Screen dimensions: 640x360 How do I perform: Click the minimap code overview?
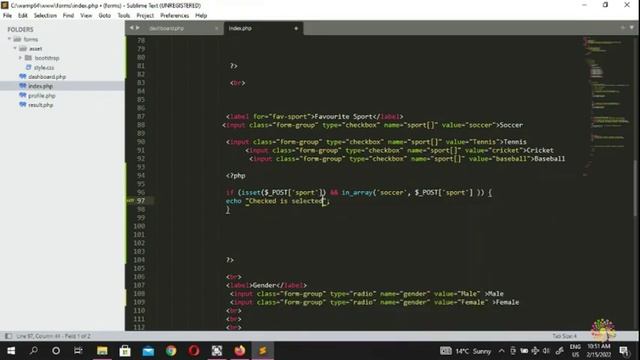tap(606, 106)
